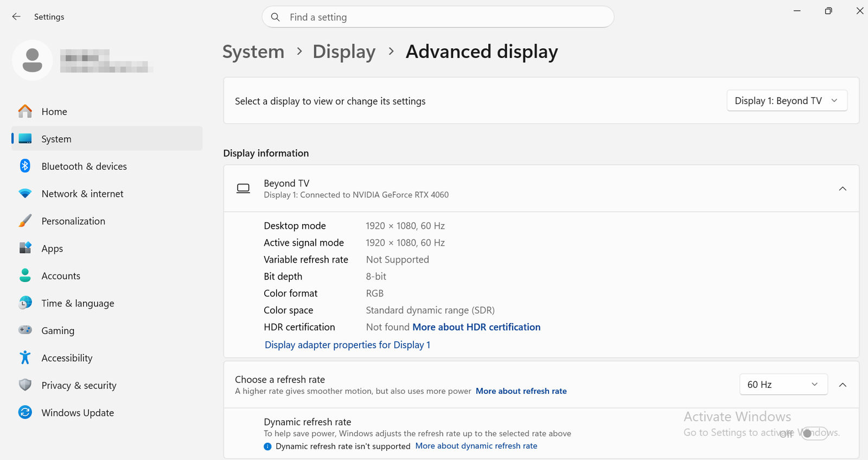Screen dimensions: 868x460
Task: Navigate to System breadcrumb
Action: tap(253, 52)
